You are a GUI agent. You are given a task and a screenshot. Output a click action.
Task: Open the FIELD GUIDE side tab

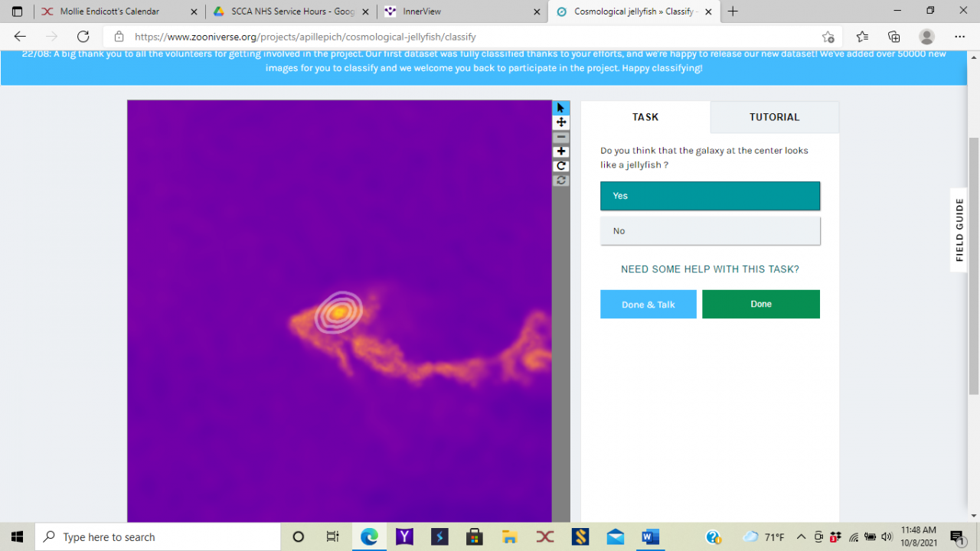click(959, 230)
